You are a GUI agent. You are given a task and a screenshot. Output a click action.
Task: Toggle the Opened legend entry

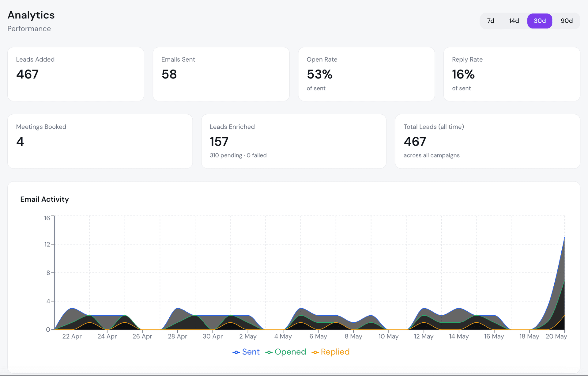click(x=285, y=352)
